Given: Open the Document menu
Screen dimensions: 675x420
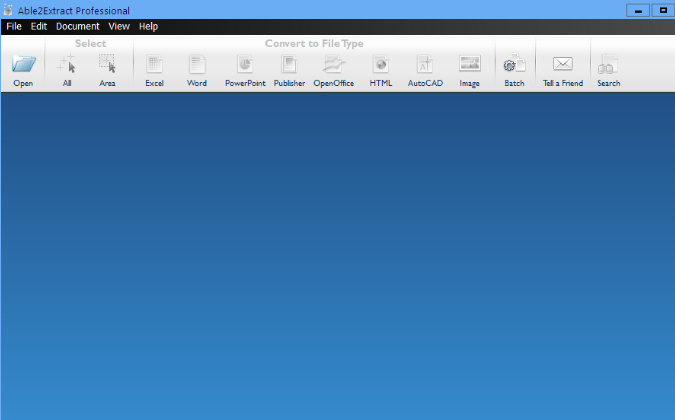Looking at the screenshot, I should [x=77, y=26].
